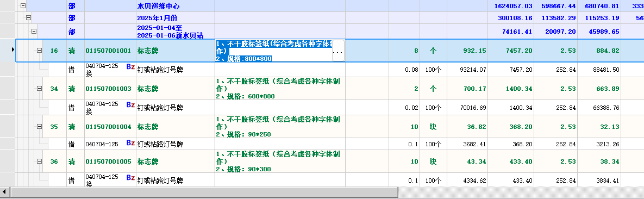644x199 pixels.
Task: Click the value 88481.50
Action: [x=606, y=70]
